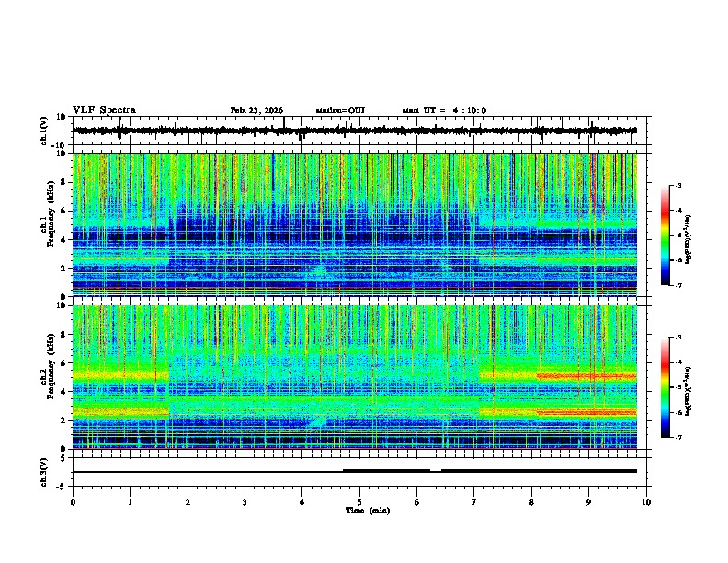Click the ch.1 color scale bar
Viewport: 728px width, 563px height.
click(x=665, y=236)
